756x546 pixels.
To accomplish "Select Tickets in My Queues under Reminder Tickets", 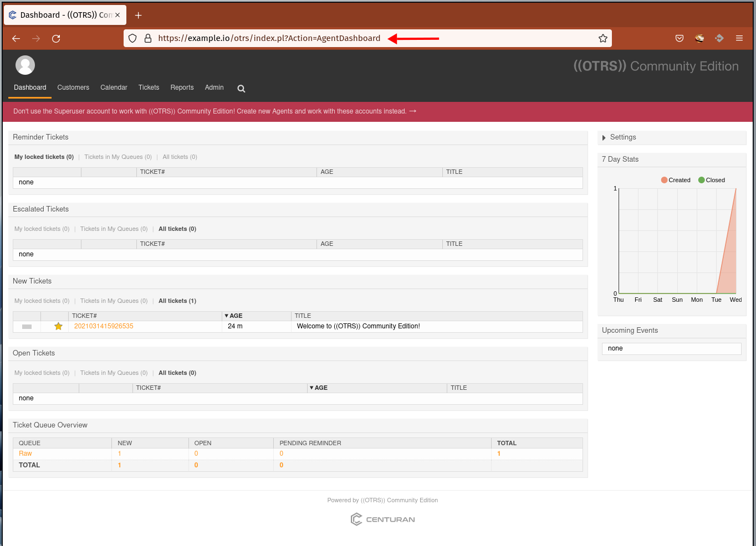I will (118, 157).
